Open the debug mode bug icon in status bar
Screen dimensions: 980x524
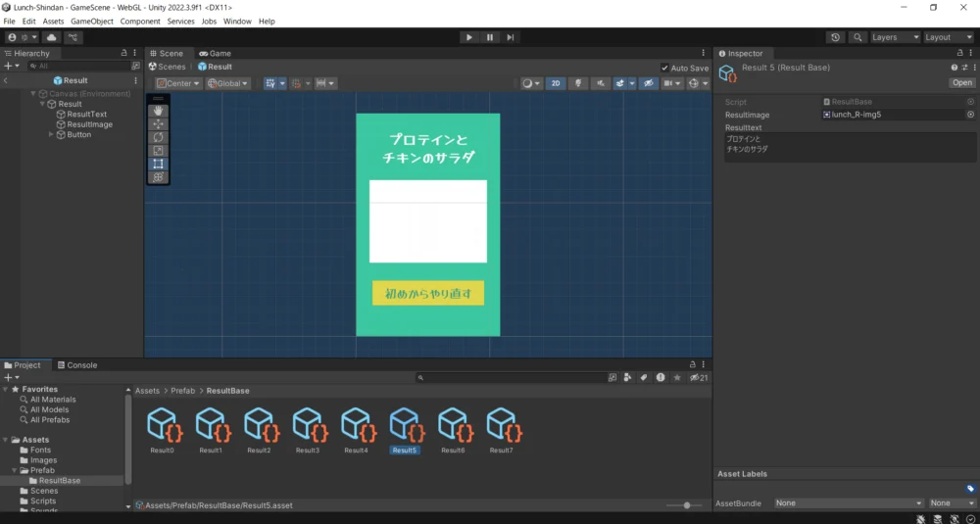pos(921,518)
